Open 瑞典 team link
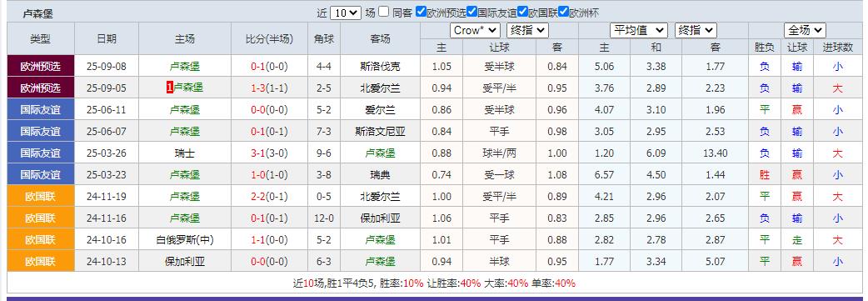Viewport: 868px width, 301px height. click(x=380, y=174)
